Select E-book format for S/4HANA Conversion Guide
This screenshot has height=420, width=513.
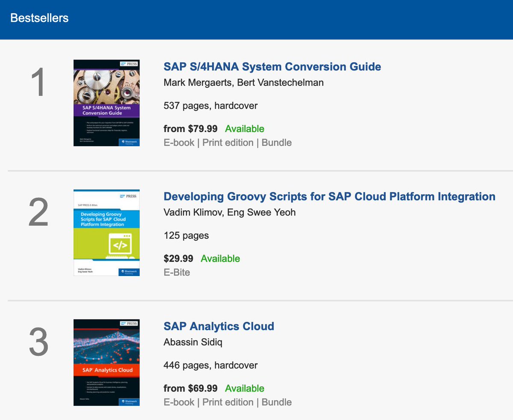click(x=179, y=143)
